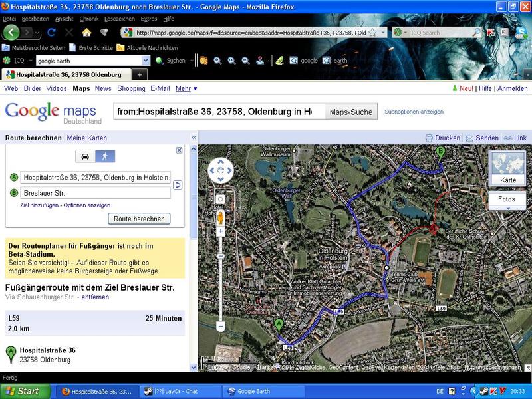Close the route input panel X
This screenshot has height=399, width=532.
pos(179,150)
